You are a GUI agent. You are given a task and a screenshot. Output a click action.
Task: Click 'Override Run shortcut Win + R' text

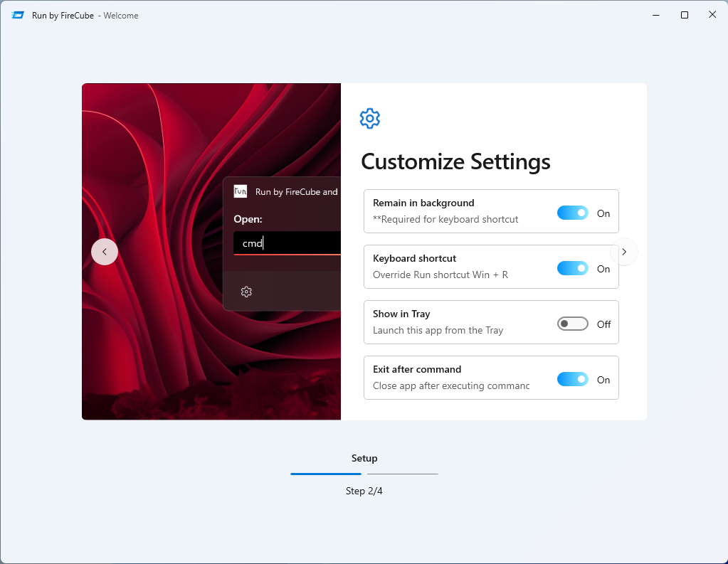point(440,275)
